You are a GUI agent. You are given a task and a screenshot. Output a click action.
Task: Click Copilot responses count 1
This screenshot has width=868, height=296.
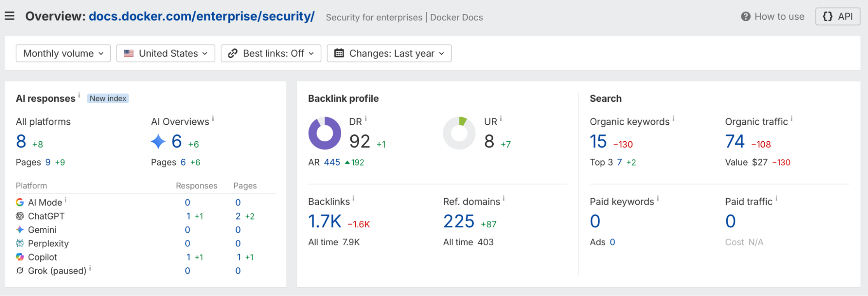[188, 257]
